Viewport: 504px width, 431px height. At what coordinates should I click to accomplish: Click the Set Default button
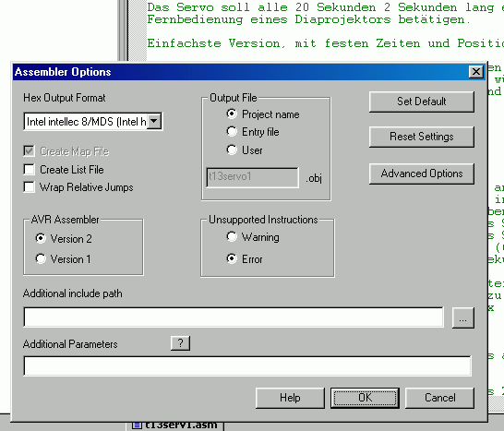(x=422, y=102)
